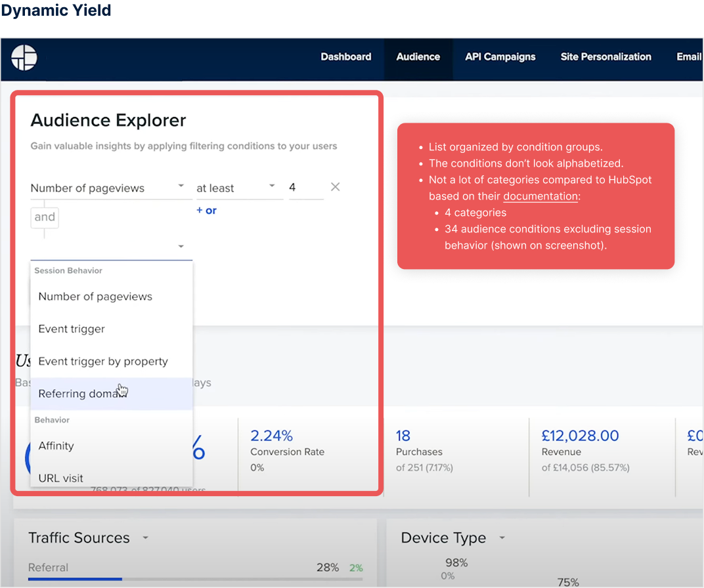Expand the Device Type dropdown arrow

[502, 537]
